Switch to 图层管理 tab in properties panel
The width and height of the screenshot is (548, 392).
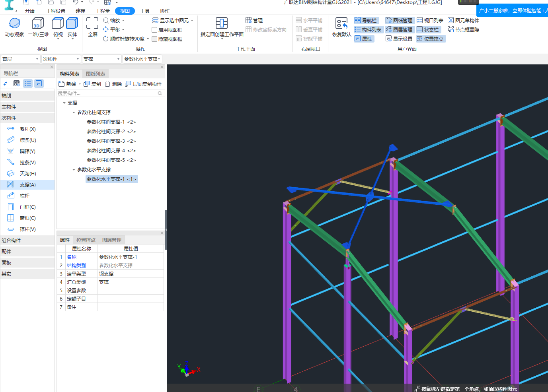(x=112, y=240)
